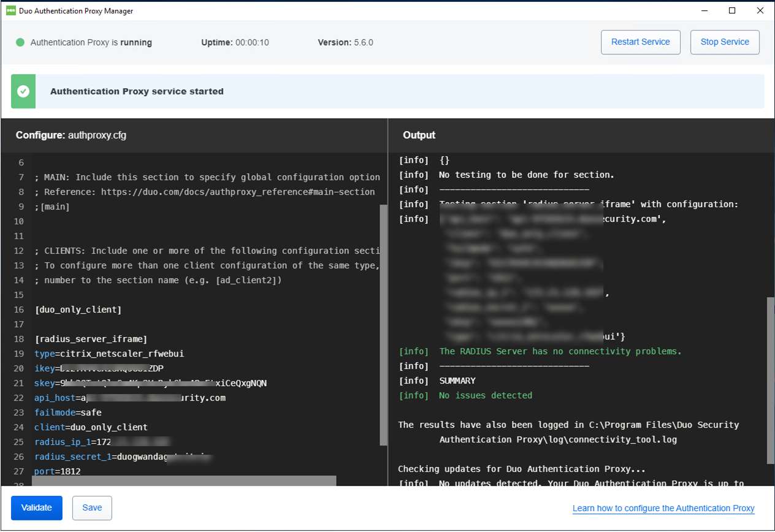Maximize the Duo Authentication Proxy Manager window
Viewport: 775px width, 532px height.
[732, 10]
